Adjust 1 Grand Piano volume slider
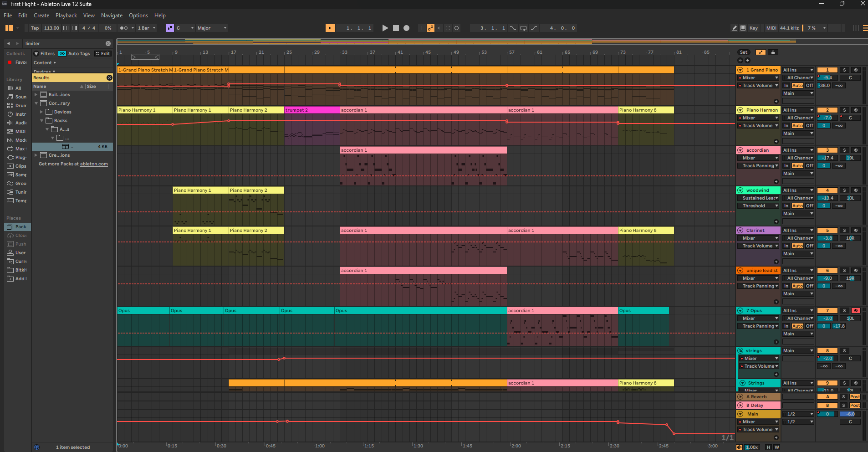The image size is (868, 452). pyautogui.click(x=827, y=78)
